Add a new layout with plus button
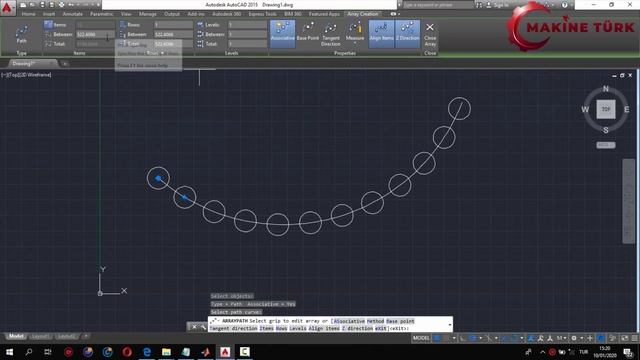The height and width of the screenshot is (360, 640). click(x=86, y=336)
